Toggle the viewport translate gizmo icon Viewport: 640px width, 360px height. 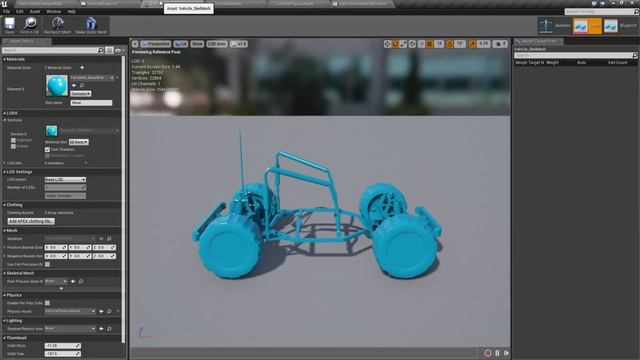(x=387, y=44)
